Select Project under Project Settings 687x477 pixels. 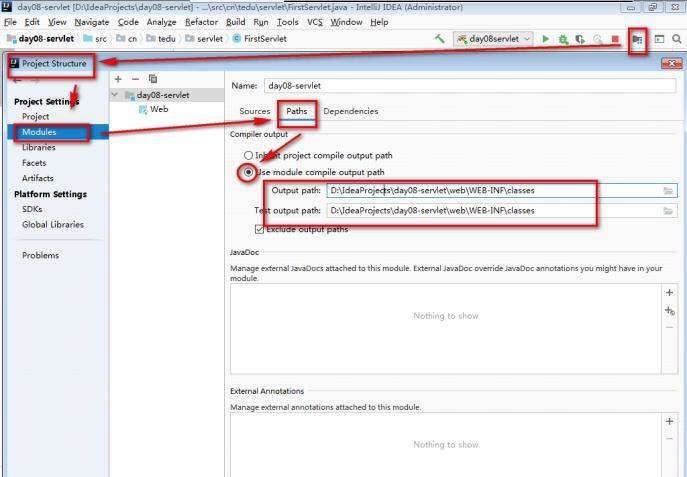[35, 117]
